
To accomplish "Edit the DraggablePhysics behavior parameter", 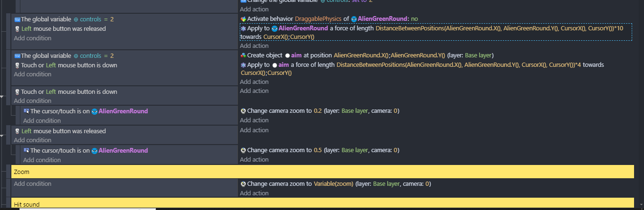I will pos(317,19).
